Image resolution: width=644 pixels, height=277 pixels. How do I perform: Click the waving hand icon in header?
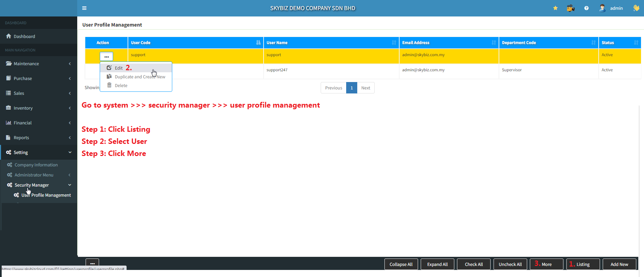[x=636, y=8]
